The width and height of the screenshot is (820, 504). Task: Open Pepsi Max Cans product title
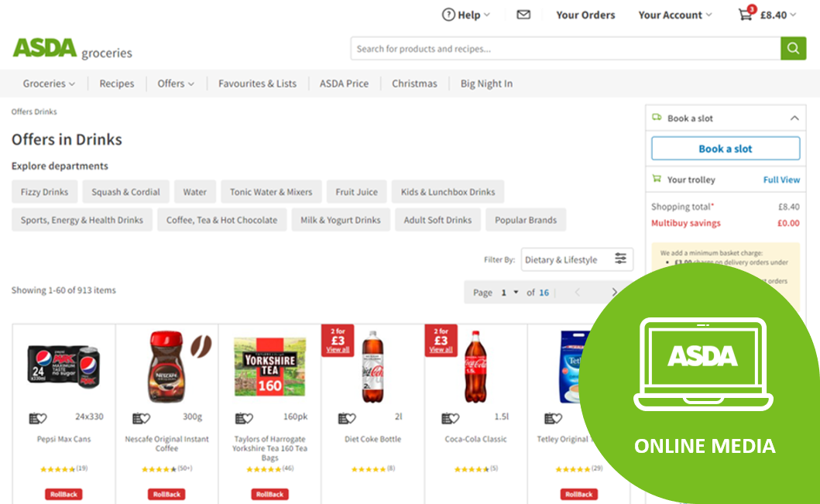point(63,439)
